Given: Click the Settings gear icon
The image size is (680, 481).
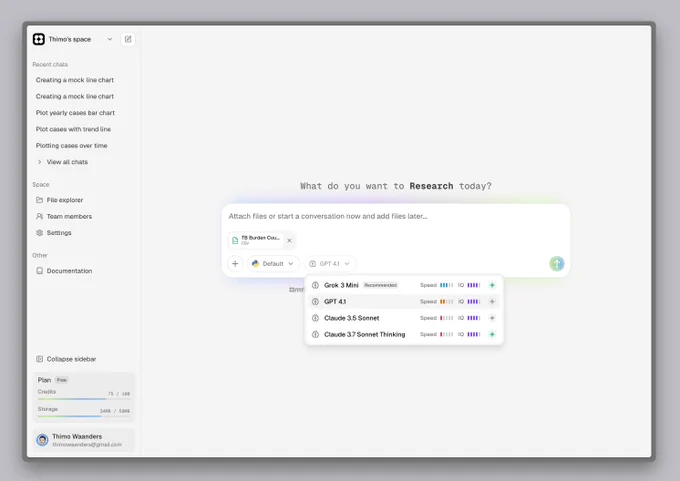Looking at the screenshot, I should point(39,233).
